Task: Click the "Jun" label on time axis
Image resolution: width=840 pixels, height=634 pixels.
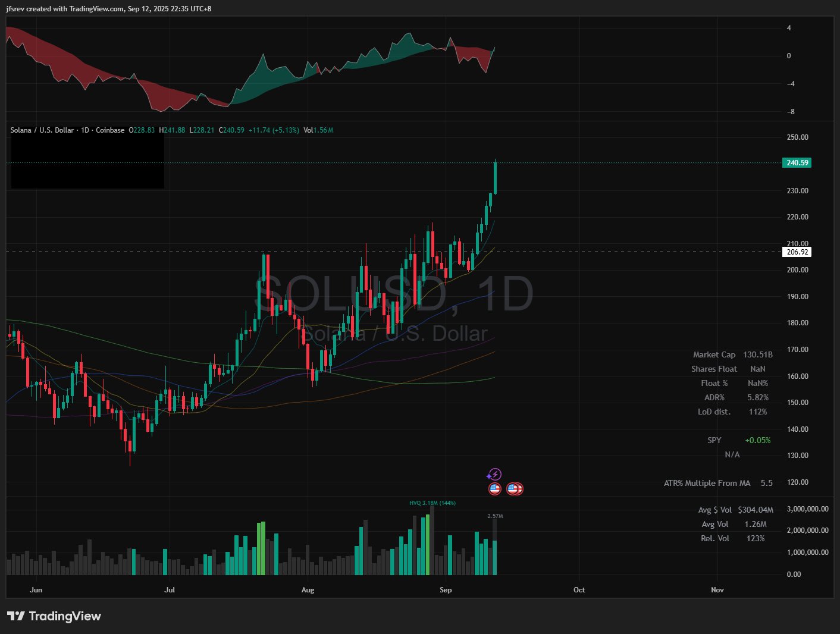Action: point(36,590)
